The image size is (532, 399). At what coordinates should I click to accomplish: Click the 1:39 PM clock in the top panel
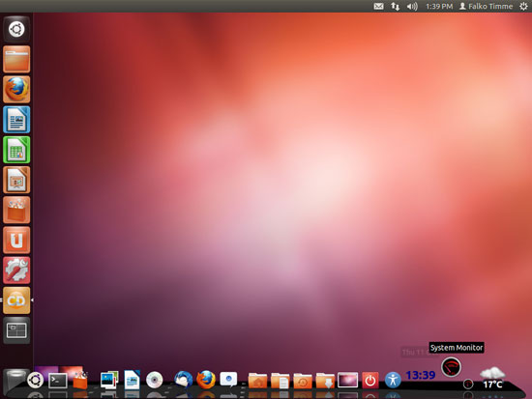tap(439, 6)
